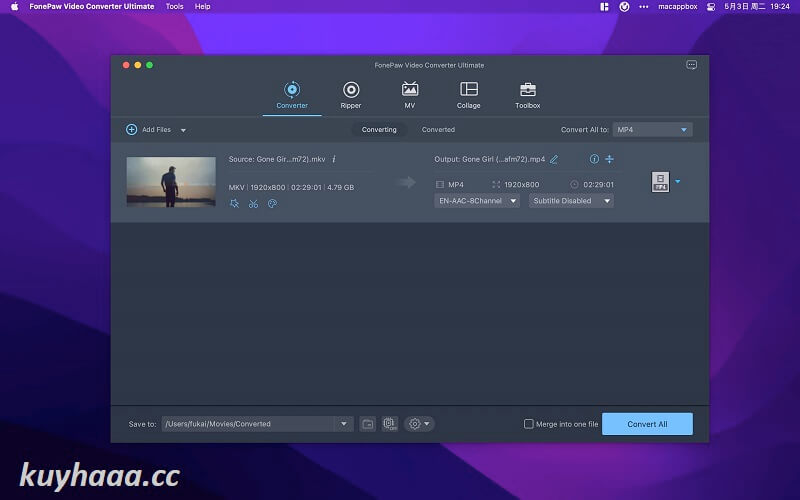The image size is (800, 500).
Task: Open the output folder icon
Action: 367,424
